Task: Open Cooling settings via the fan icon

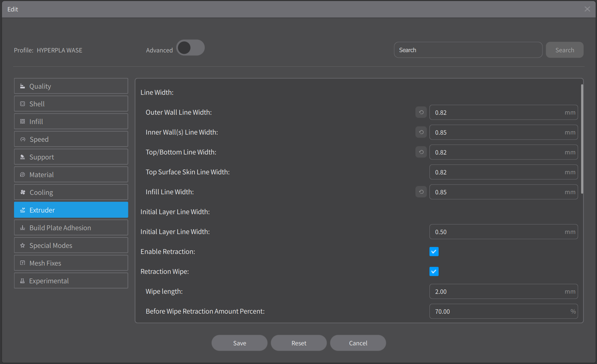Action: [x=22, y=192]
